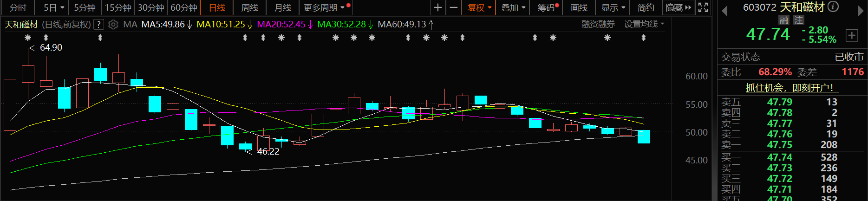Open the 叠加 overlay dropdown
Image resolution: width=868 pixels, height=201 pixels.
tap(513, 7)
